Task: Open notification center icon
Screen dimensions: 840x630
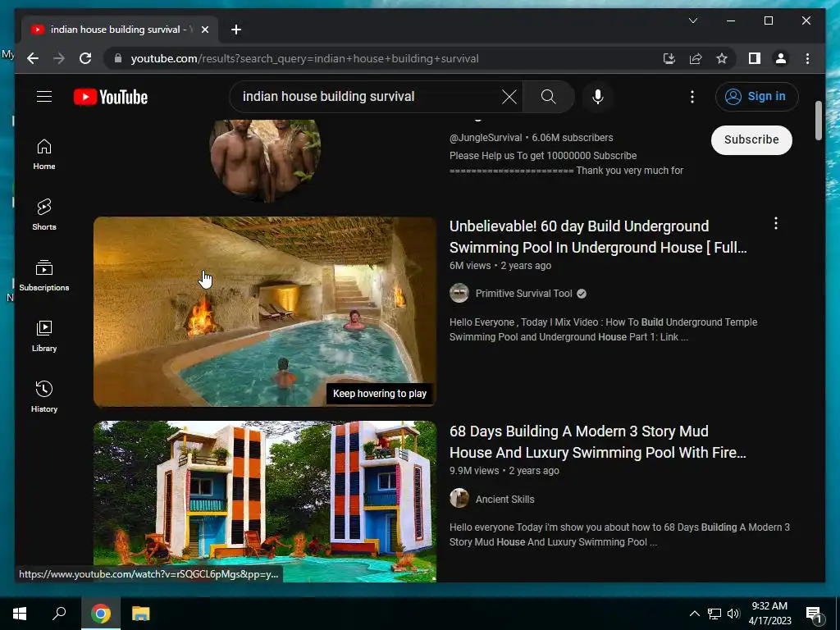Action: [x=814, y=614]
